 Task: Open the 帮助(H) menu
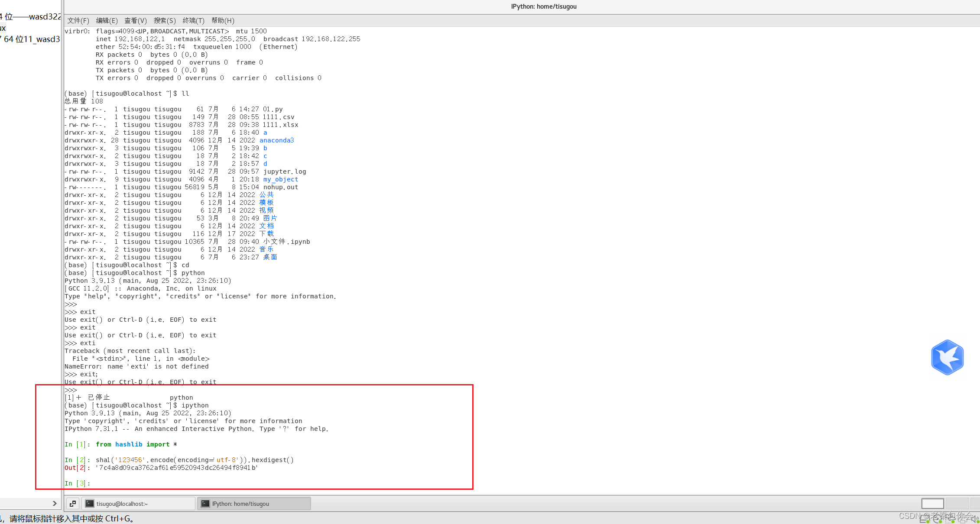223,20
